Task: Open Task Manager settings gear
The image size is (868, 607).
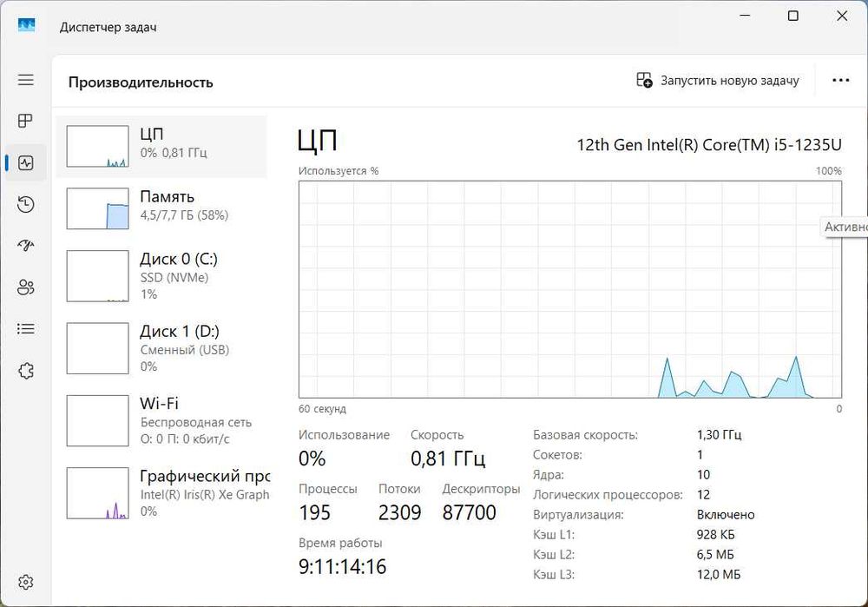Action: pyautogui.click(x=26, y=582)
